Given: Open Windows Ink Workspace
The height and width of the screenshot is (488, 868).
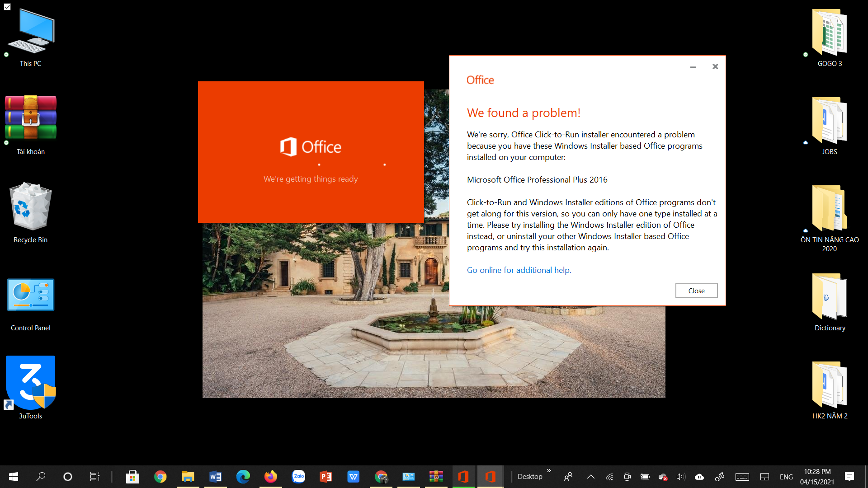Looking at the screenshot, I should pos(720,477).
